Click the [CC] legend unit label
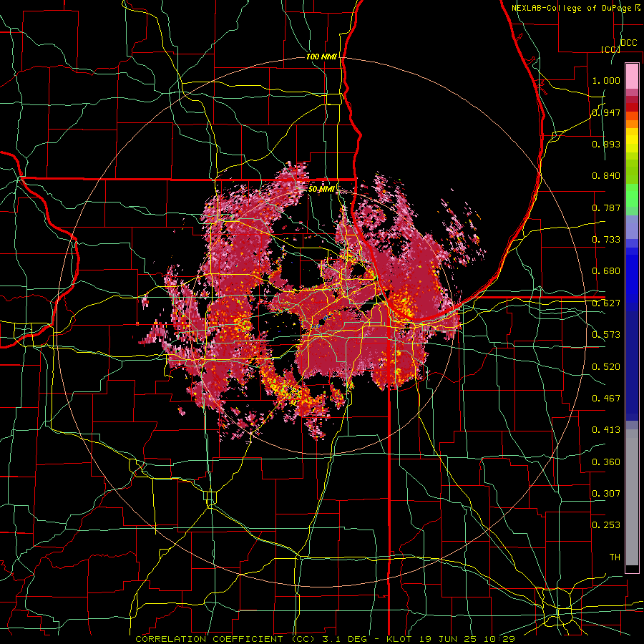644x644 pixels. pyautogui.click(x=610, y=49)
